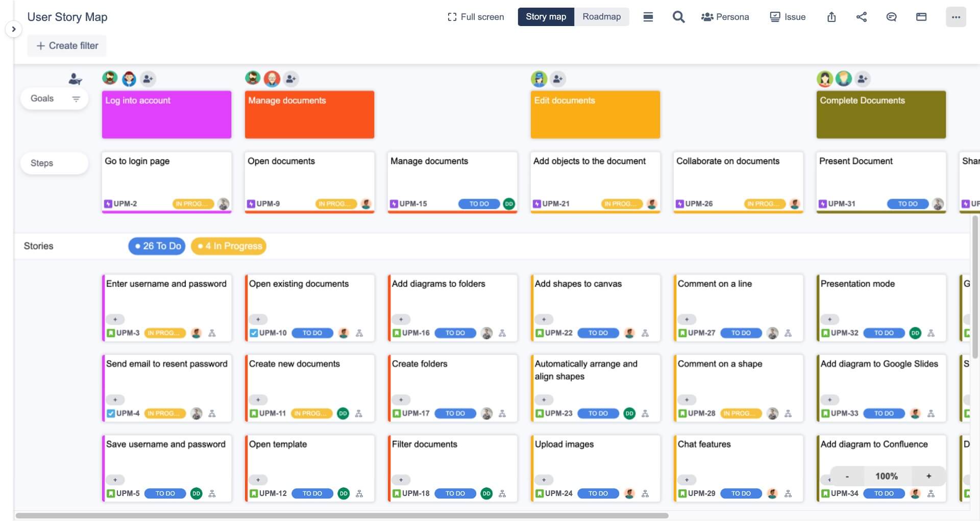This screenshot has width=980, height=521.
Task: Click the filter icon beside Goals
Action: (76, 99)
